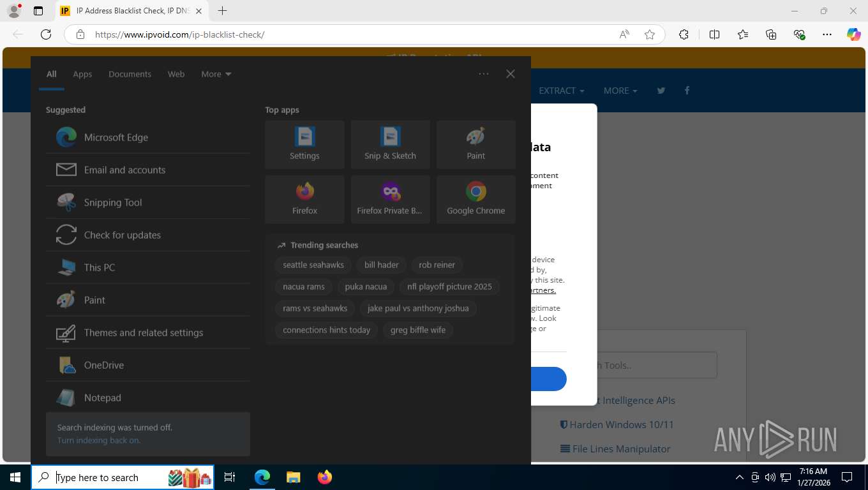Open This PC from suggested list
The height and width of the screenshot is (490, 868).
pos(148,267)
